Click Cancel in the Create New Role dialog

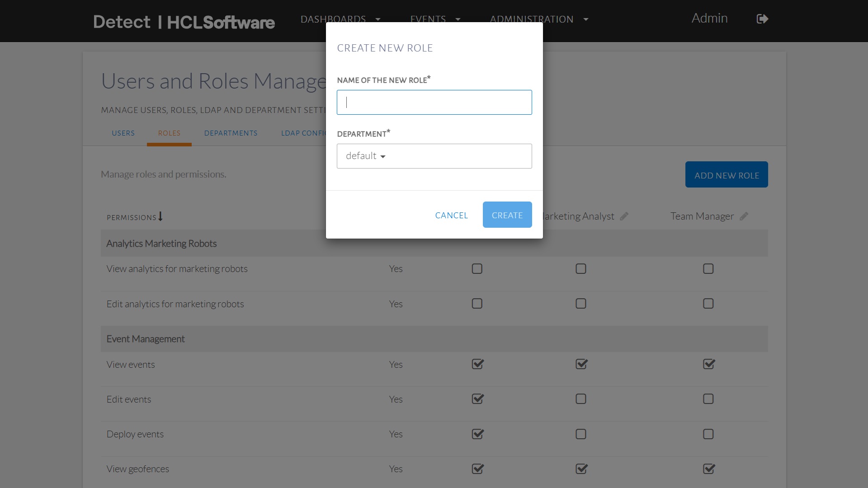click(451, 216)
